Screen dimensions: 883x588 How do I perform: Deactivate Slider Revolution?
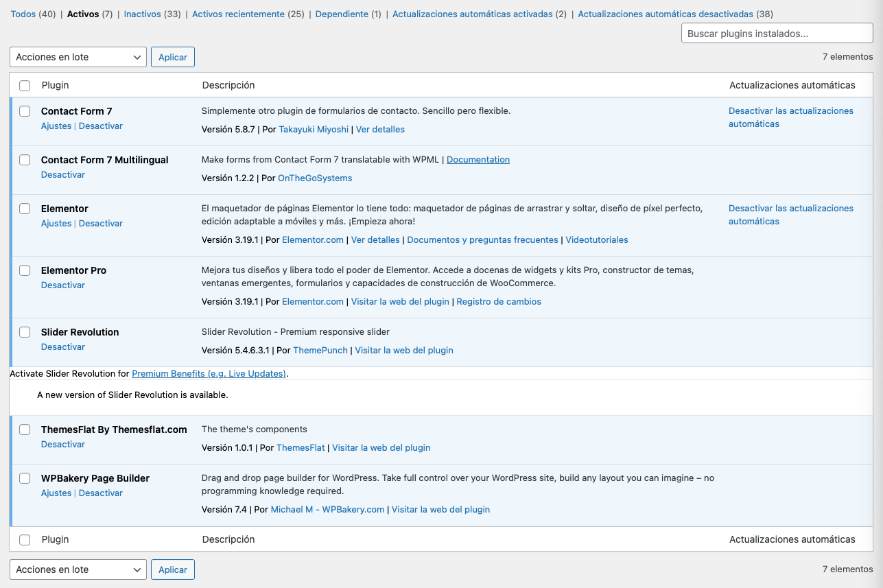coord(63,347)
